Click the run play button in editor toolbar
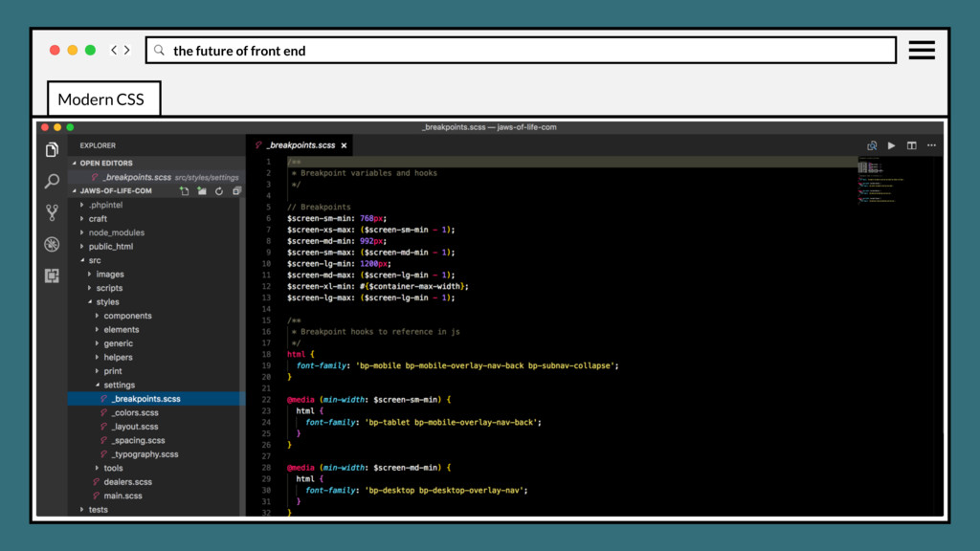980x551 pixels. [x=891, y=145]
